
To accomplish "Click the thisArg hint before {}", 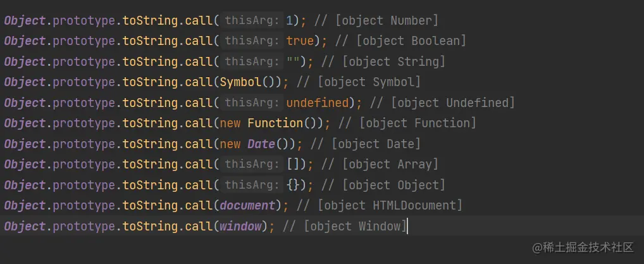I will (x=252, y=185).
